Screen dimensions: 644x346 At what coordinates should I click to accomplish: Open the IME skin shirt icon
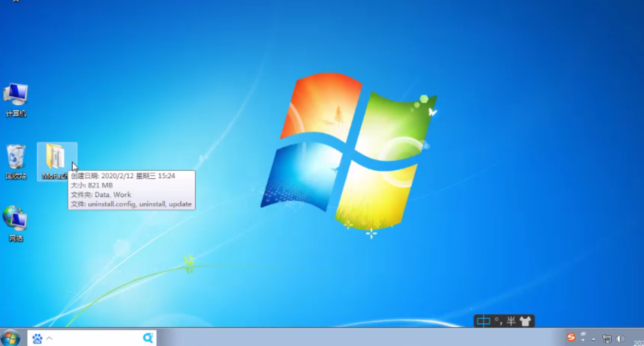525,321
